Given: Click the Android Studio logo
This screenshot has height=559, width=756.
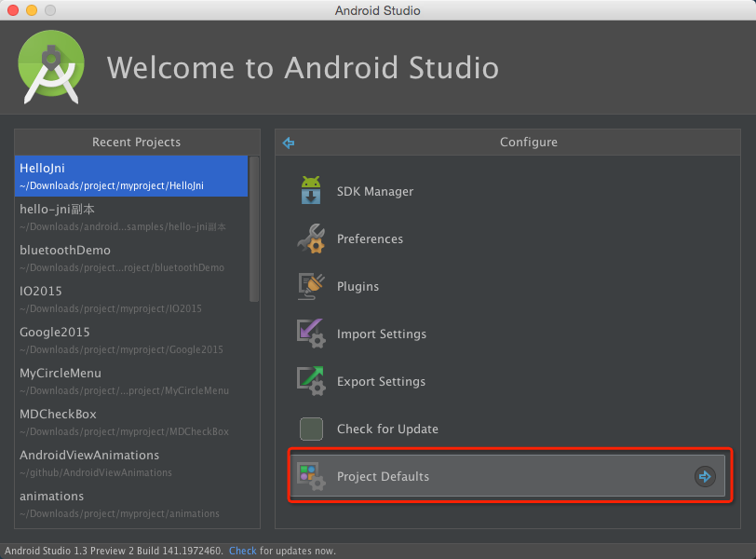Looking at the screenshot, I should tap(51, 66).
